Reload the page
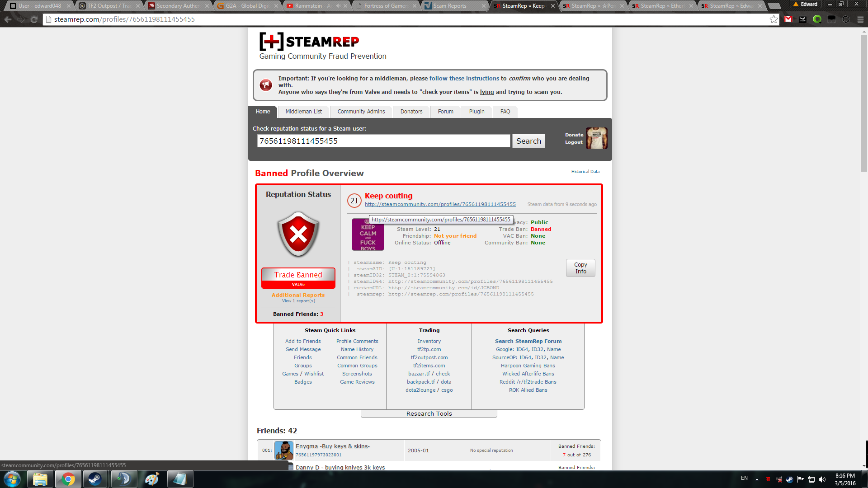Viewport: 868px width, 488px height. [x=34, y=19]
